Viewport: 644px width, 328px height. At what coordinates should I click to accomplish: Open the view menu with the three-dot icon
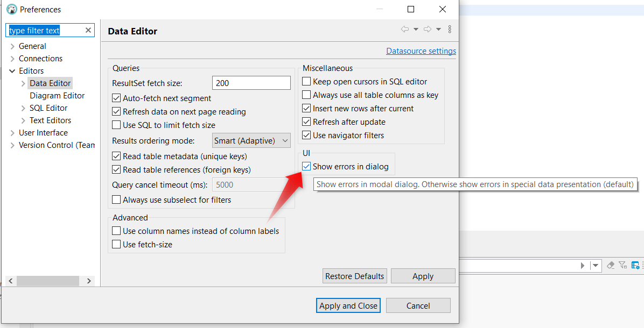(x=450, y=30)
